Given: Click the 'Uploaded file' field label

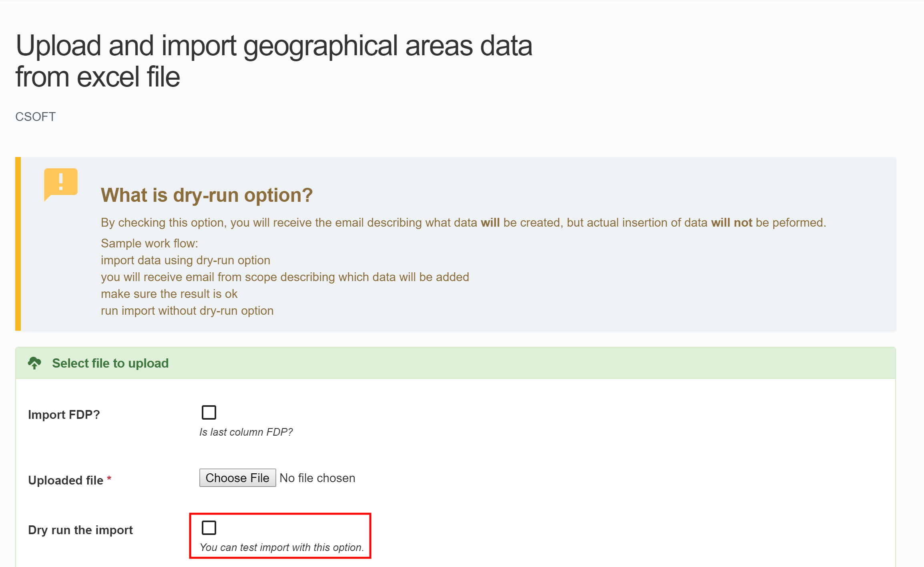Looking at the screenshot, I should point(66,480).
